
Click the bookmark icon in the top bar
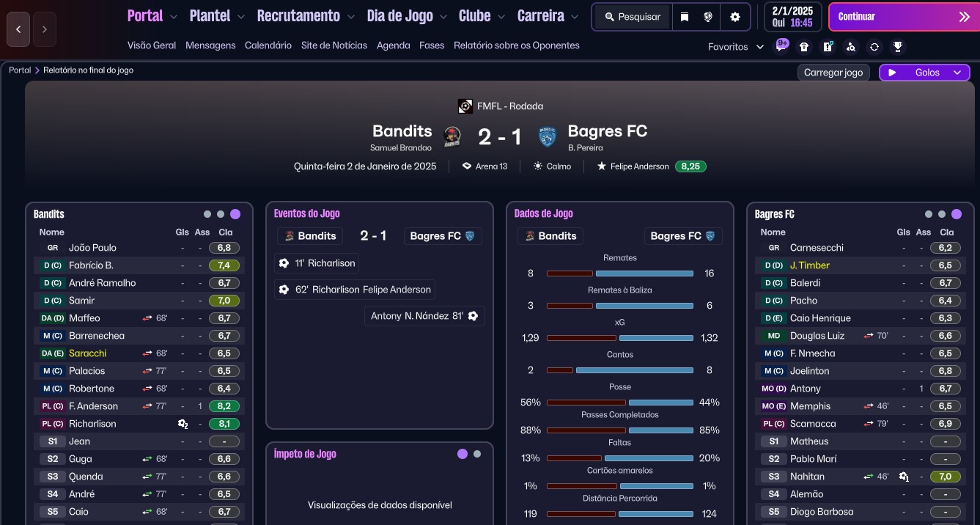(685, 17)
